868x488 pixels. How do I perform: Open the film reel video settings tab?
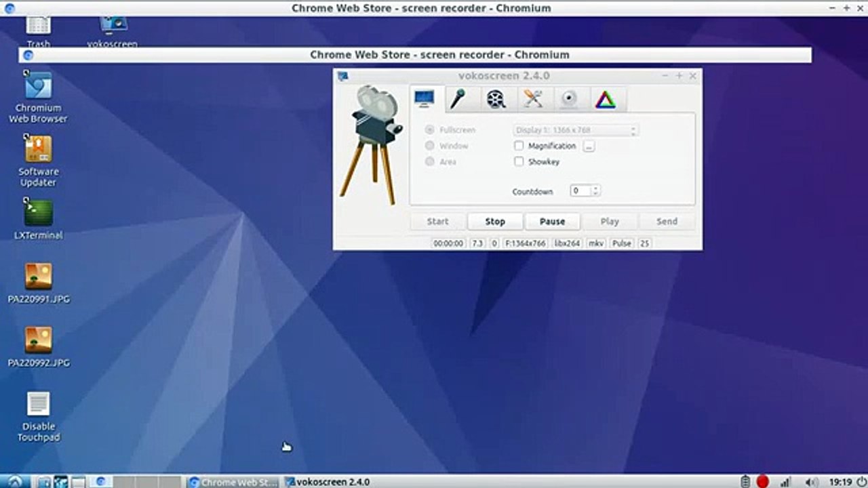[x=496, y=100]
